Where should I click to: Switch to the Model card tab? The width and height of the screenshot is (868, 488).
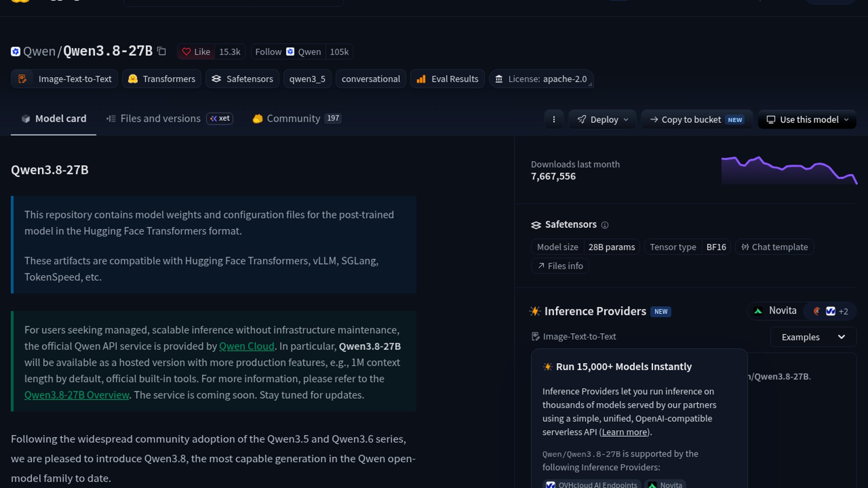53,119
